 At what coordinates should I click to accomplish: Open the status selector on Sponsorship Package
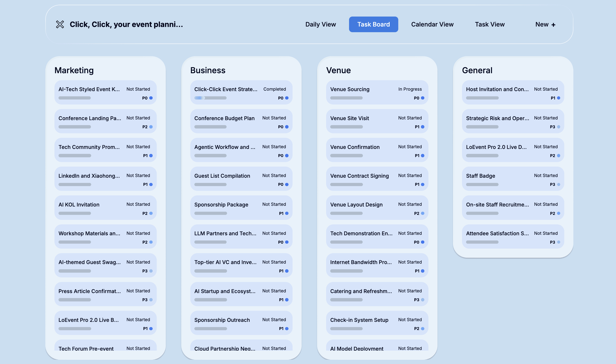pyautogui.click(x=274, y=204)
